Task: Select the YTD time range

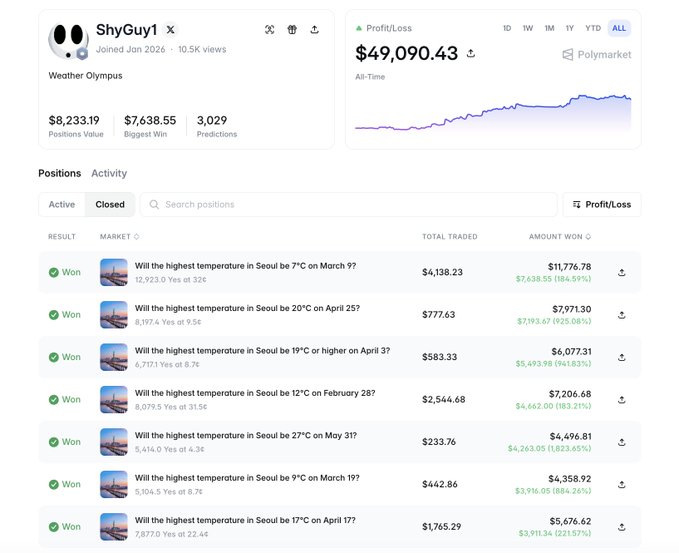Action: (593, 28)
